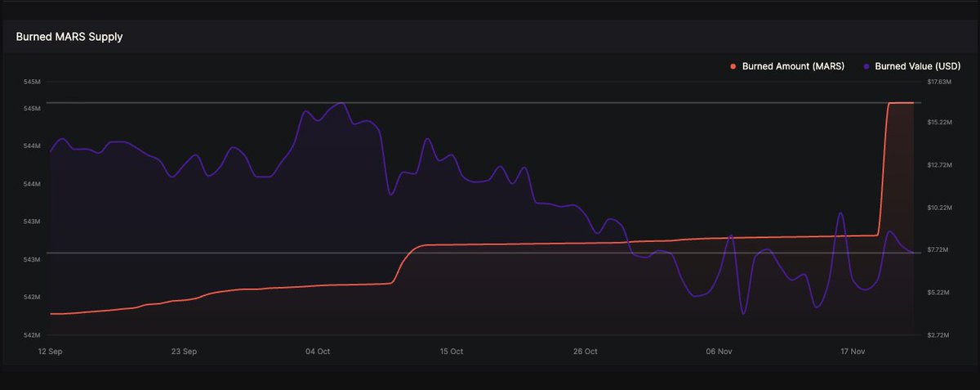Screen dimensions: 980x390
Task: Click the $2.72M right axis label
Action: (x=939, y=334)
